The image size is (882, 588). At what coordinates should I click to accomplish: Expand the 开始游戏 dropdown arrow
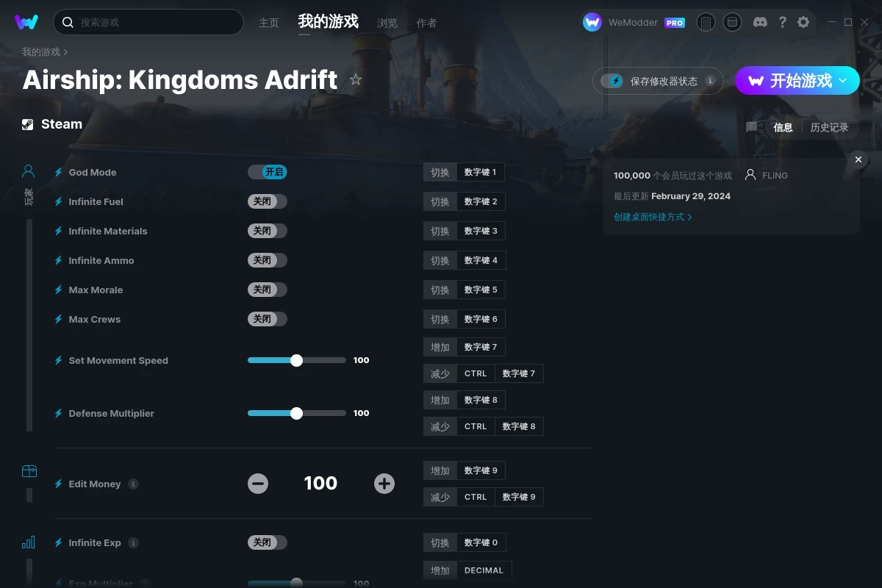pos(843,81)
